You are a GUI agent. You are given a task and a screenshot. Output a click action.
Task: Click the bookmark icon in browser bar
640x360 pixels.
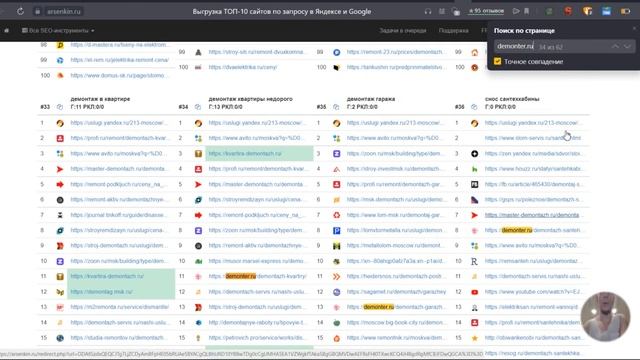[527, 11]
